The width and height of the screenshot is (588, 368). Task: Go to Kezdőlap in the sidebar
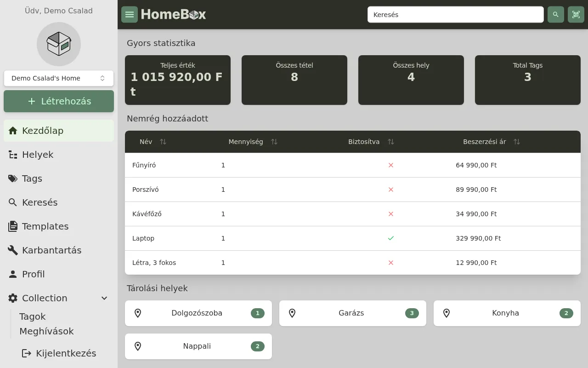click(x=59, y=131)
